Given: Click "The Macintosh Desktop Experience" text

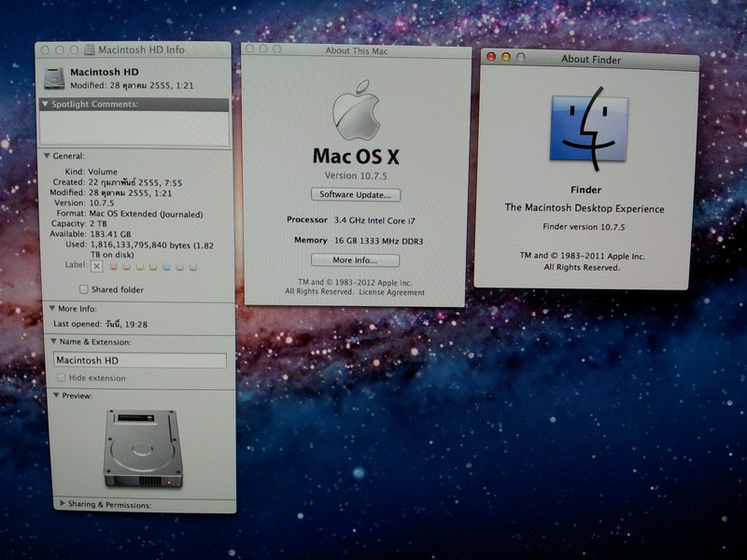Looking at the screenshot, I should click(x=585, y=208).
